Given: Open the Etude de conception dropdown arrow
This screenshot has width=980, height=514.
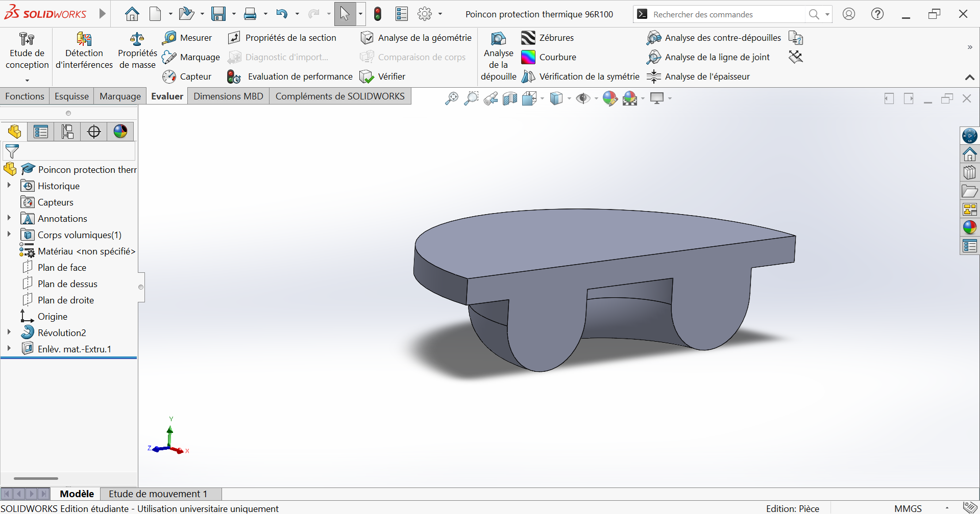Looking at the screenshot, I should [x=27, y=80].
